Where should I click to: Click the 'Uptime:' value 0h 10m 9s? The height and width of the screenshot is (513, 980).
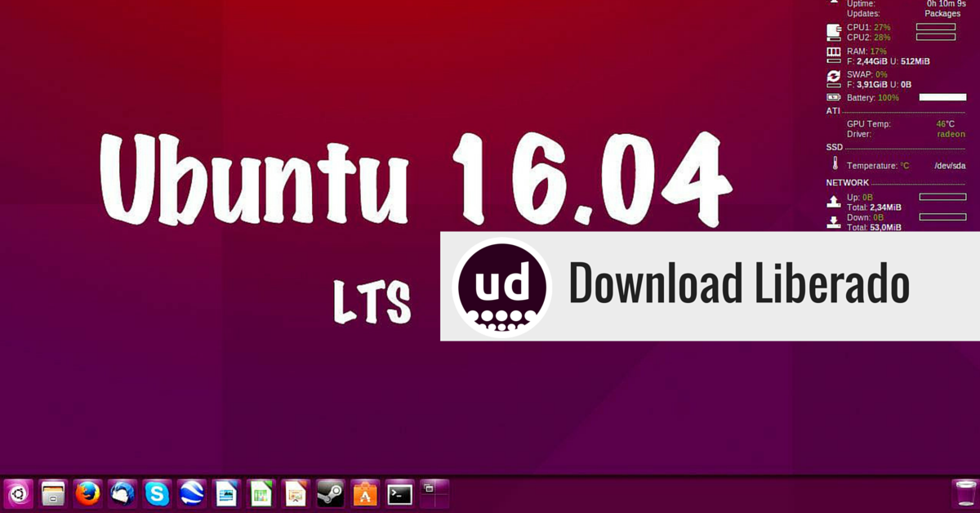pos(946,4)
